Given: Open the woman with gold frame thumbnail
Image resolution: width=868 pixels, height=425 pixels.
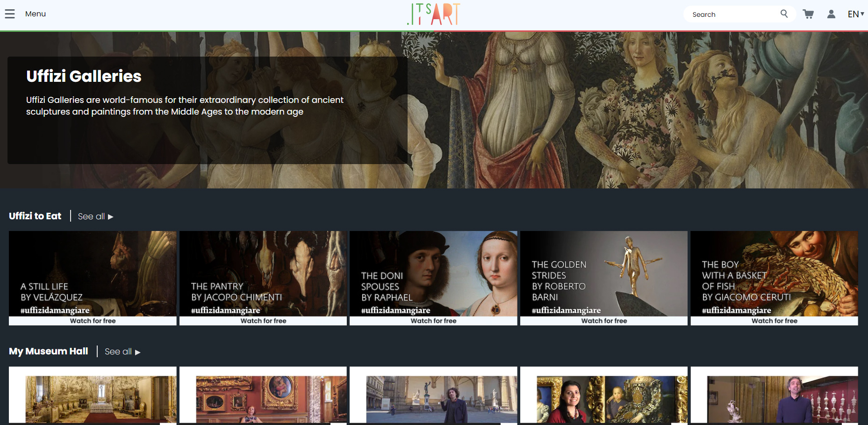Looking at the screenshot, I should click(x=604, y=396).
